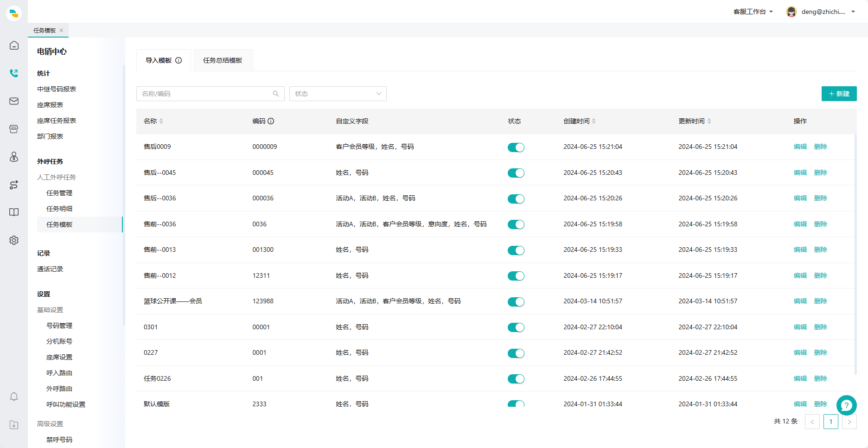
Task: Click the table vertical scrollbar
Action: pyautogui.click(x=855, y=254)
